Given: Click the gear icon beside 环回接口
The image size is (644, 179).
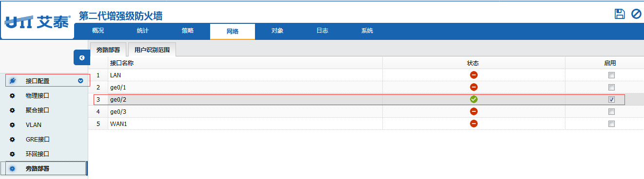Looking at the screenshot, I should coord(13,154).
